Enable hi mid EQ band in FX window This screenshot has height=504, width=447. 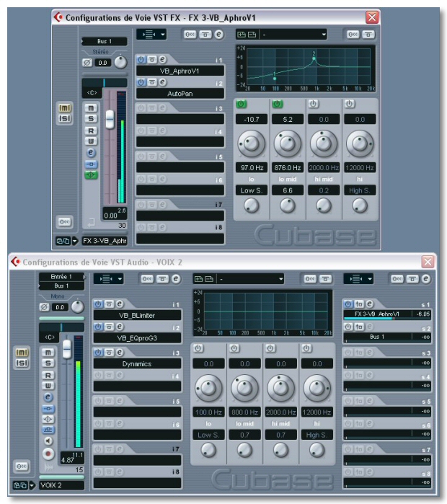pos(314,104)
